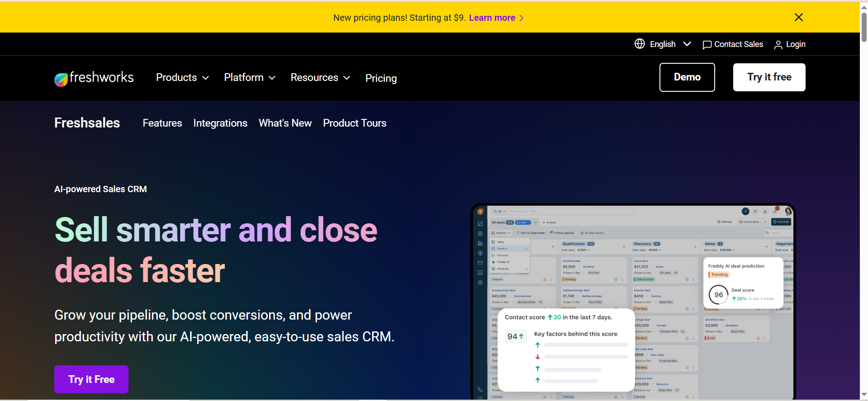Click the Grow your pipeline description paragraph

pos(224,326)
